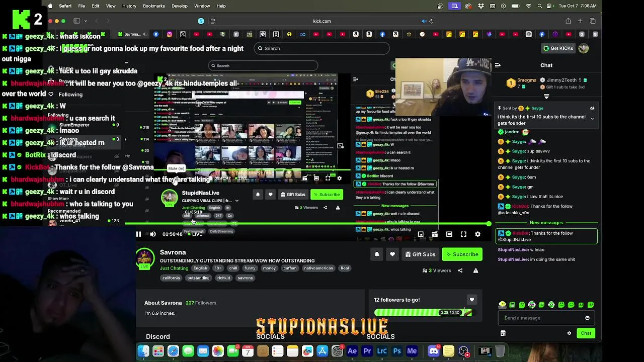Viewport: 644px width, 362px height.
Task: Open Finder in the Dock
Action: point(143,351)
